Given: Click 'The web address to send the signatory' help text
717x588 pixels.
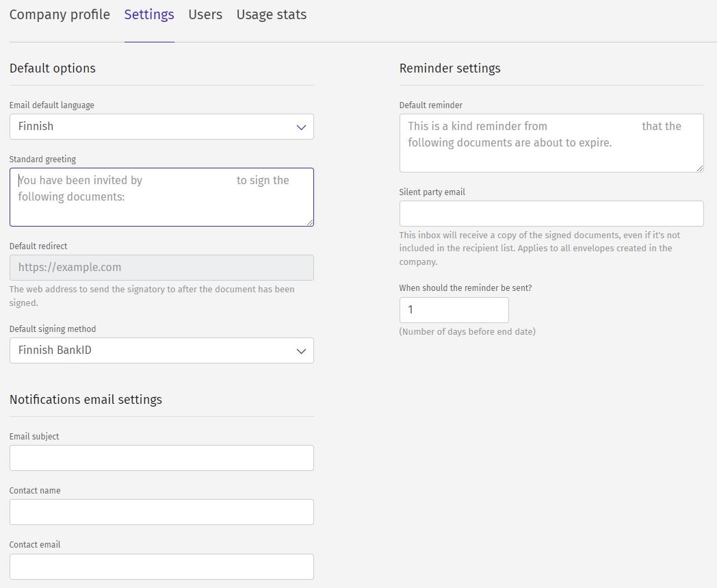Looking at the screenshot, I should (152, 296).
